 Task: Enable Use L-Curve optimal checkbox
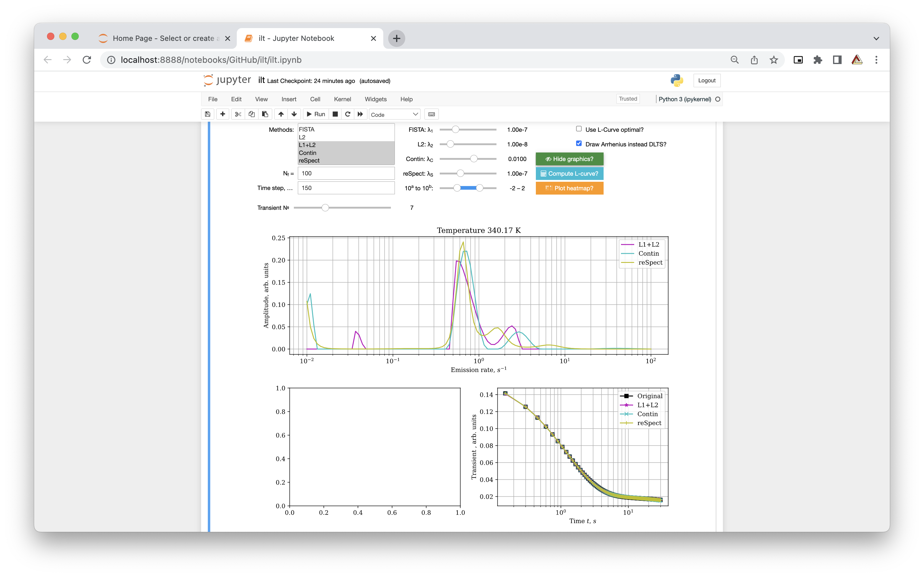coord(579,129)
